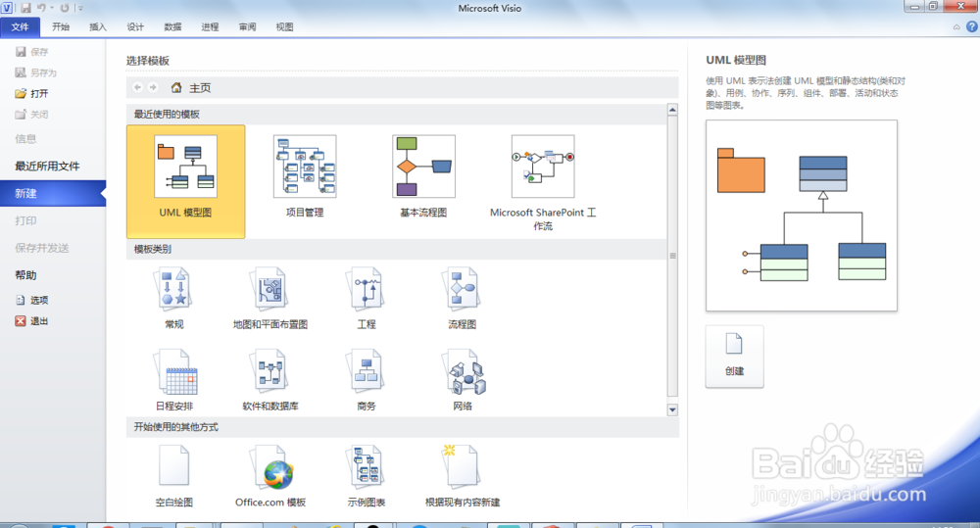Expand the quick access toolbar customize dropdown
The width and height of the screenshot is (980, 528).
tap(80, 8)
